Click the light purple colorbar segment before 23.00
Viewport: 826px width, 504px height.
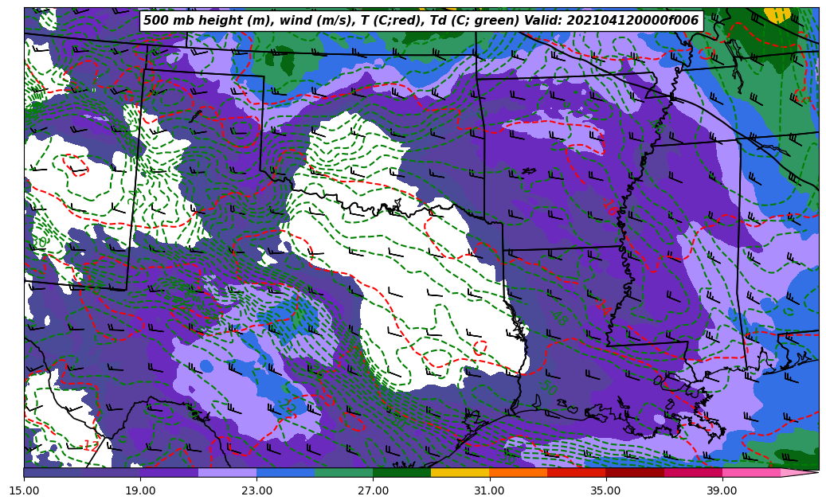[x=227, y=472]
